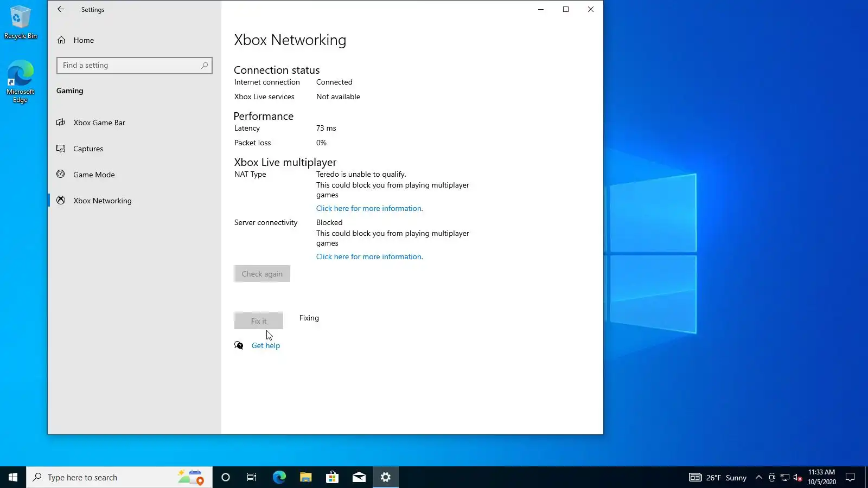This screenshot has height=488, width=868.
Task: Open the Server connectivity more information link
Action: pos(369,256)
